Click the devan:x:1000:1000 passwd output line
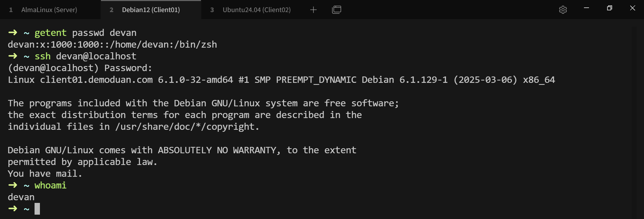The width and height of the screenshot is (644, 219). (112, 45)
